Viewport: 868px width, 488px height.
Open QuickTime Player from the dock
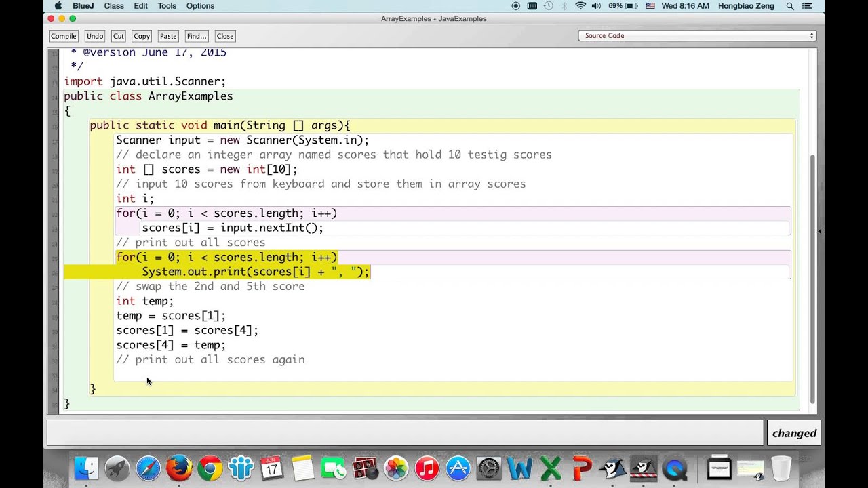[x=675, y=468]
